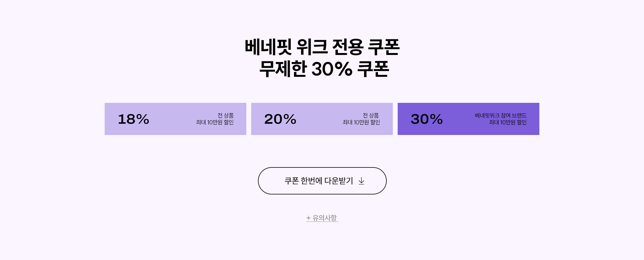The image size is (644, 260).
Task: Select the 18% coupon card
Action: 175,119
